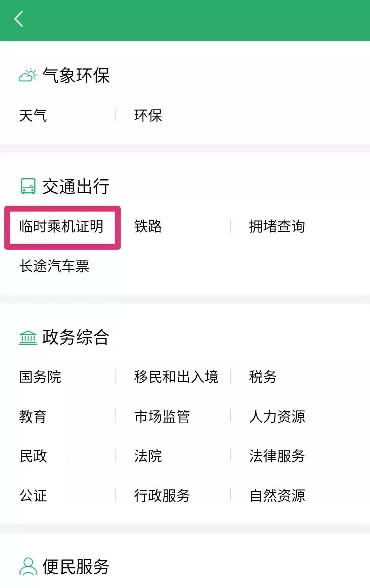Screen dimensions: 370x588
Task: Click the bus icon beside 交通出行
Action: pos(28,186)
